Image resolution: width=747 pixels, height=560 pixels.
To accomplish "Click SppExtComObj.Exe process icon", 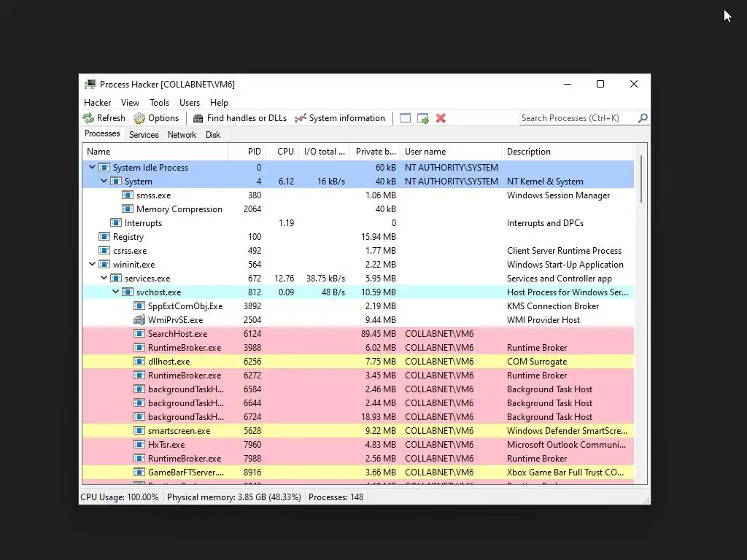I will [139, 306].
